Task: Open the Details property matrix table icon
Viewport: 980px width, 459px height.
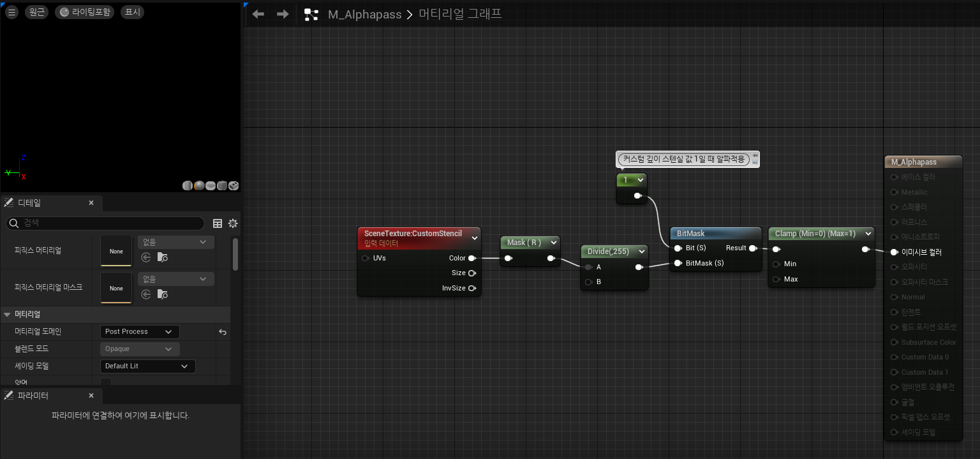Action: [x=218, y=223]
